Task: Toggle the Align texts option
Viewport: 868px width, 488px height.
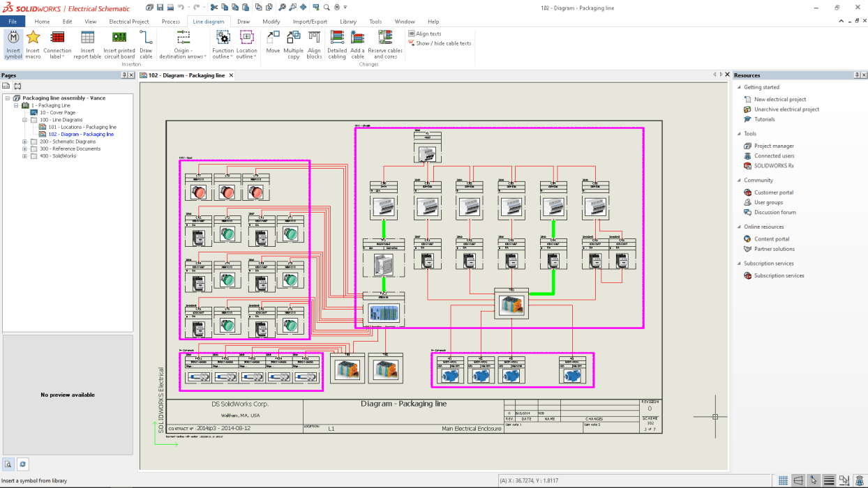Action: pyautogui.click(x=424, y=33)
